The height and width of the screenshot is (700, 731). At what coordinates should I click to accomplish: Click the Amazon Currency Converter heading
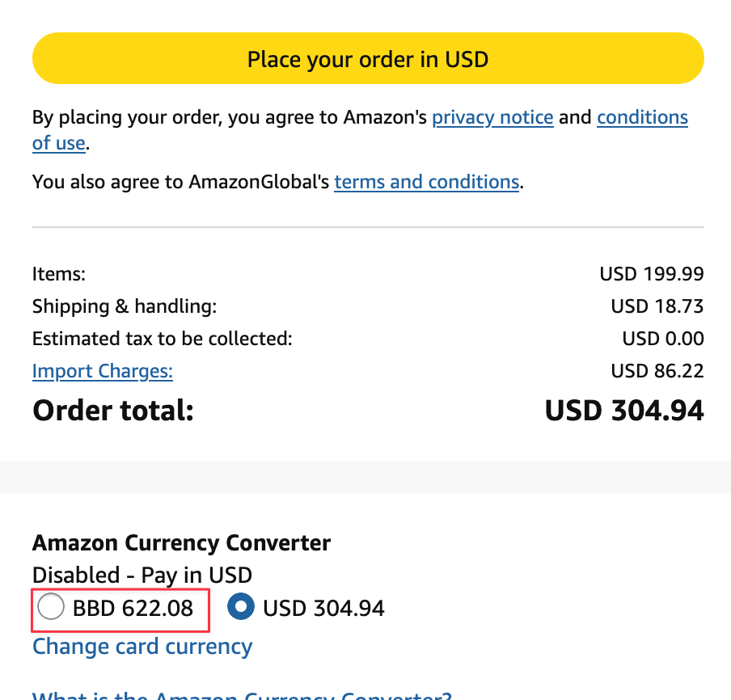(181, 543)
